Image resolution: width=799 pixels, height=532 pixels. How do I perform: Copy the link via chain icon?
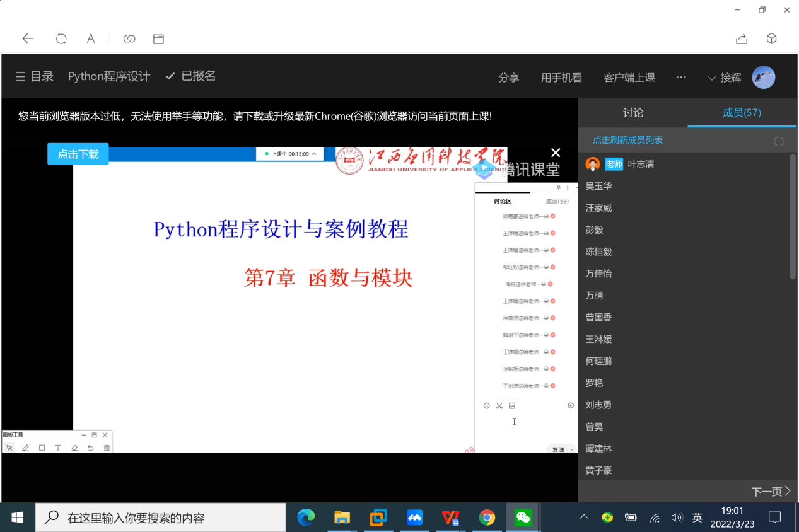click(129, 39)
